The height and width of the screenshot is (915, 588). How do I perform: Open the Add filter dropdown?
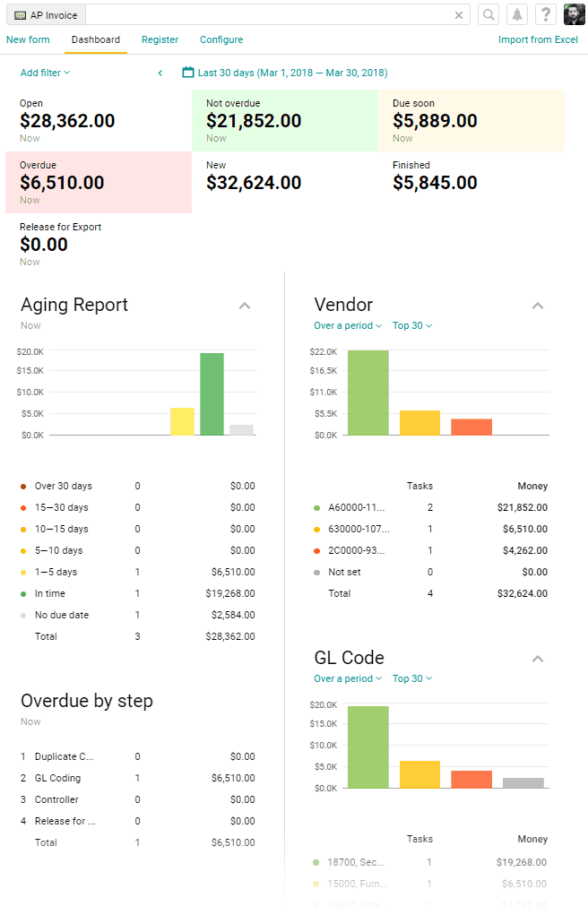pos(45,73)
